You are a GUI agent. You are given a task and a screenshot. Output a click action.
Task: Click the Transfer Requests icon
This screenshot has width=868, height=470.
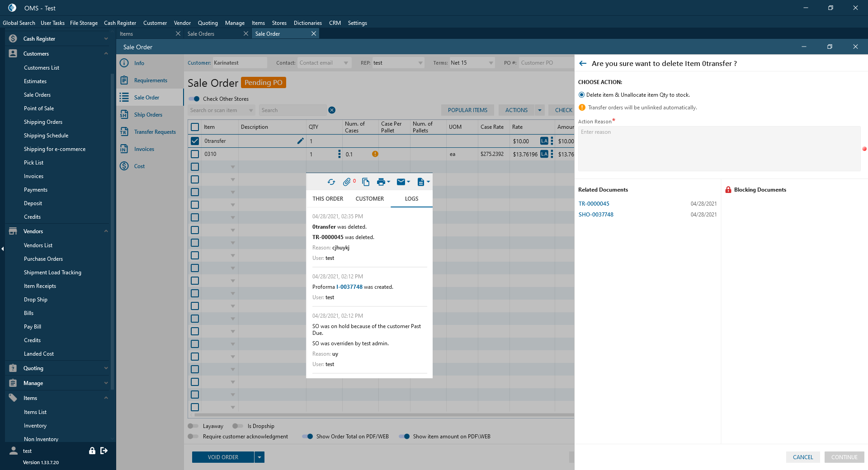(x=124, y=132)
